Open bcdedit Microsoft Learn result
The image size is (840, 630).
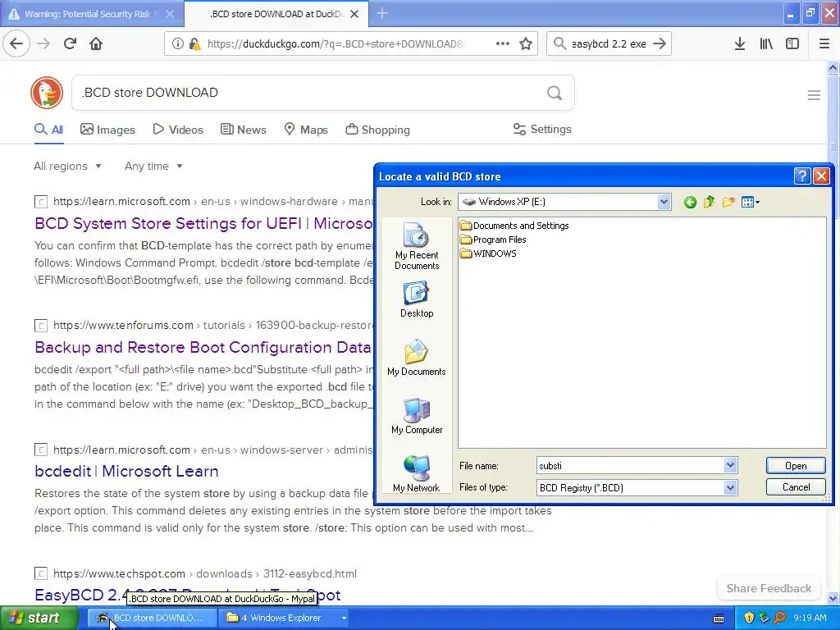126,471
